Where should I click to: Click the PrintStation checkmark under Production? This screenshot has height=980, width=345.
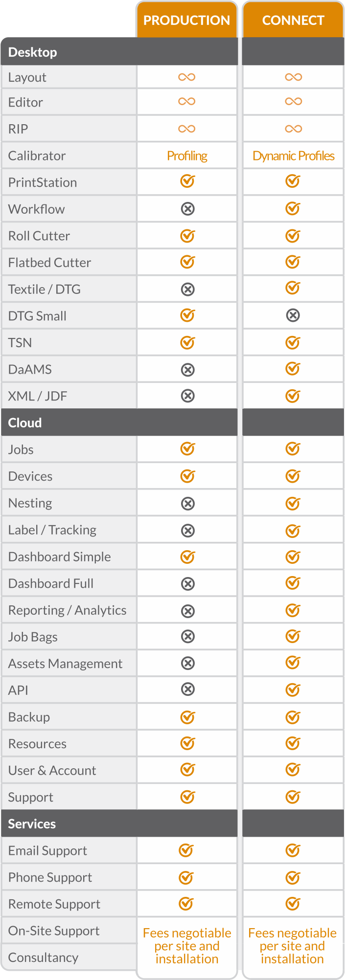[187, 181]
